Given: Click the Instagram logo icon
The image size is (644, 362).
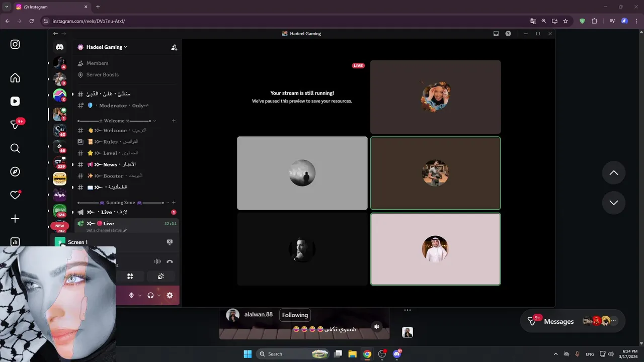Looking at the screenshot, I should (x=15, y=44).
